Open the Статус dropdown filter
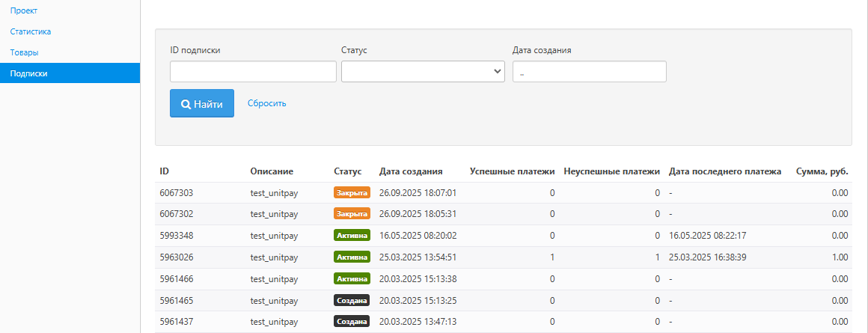The width and height of the screenshot is (868, 333). click(423, 71)
